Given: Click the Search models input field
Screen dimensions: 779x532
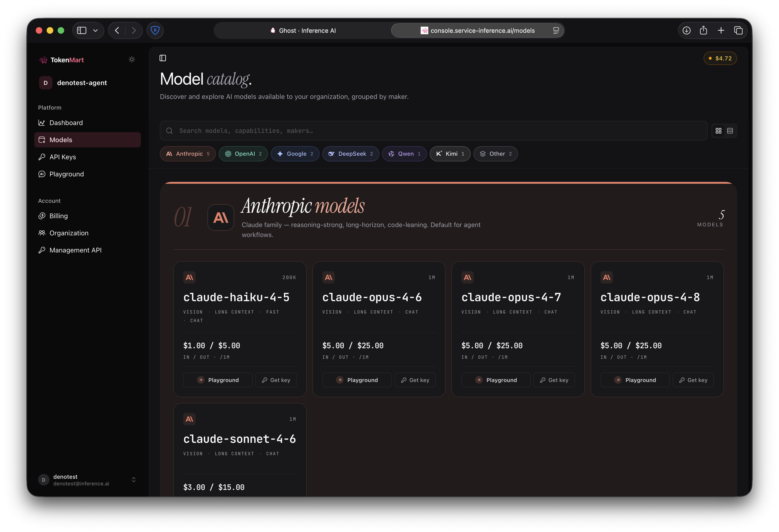Looking at the screenshot, I should point(434,131).
